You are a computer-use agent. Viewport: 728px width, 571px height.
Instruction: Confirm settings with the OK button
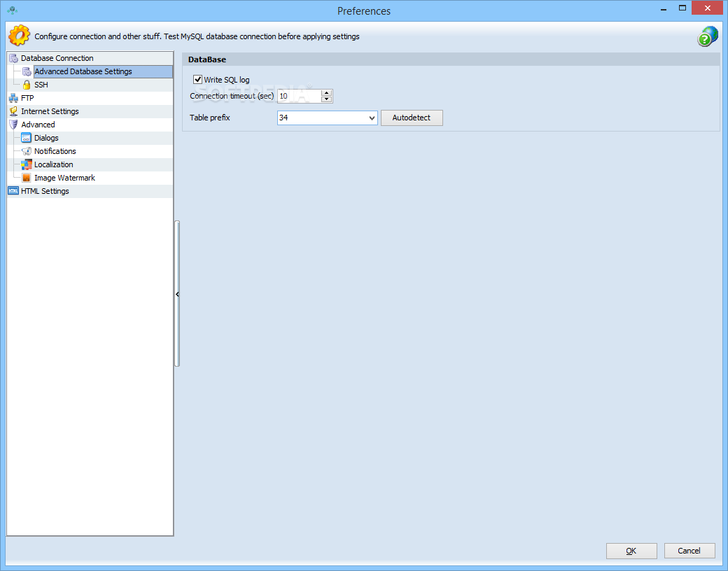631,551
